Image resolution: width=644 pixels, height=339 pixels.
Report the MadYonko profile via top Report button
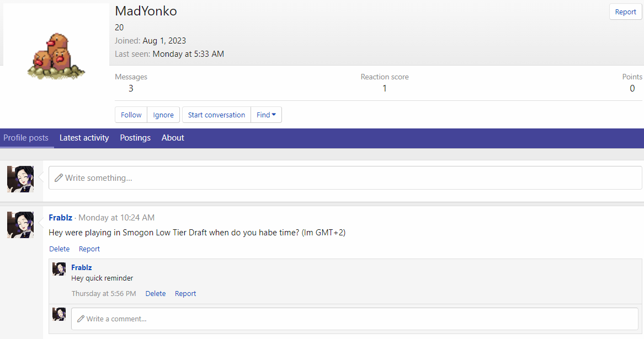click(x=625, y=12)
